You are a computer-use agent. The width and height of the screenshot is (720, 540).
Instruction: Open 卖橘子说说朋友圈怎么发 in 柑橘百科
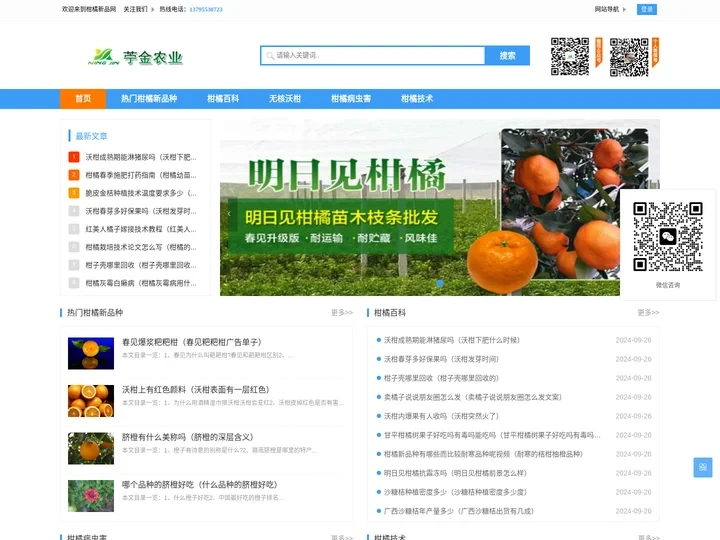tap(473, 397)
